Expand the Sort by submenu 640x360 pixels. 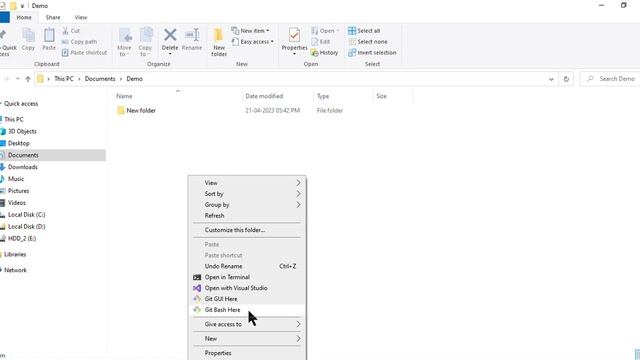248,193
